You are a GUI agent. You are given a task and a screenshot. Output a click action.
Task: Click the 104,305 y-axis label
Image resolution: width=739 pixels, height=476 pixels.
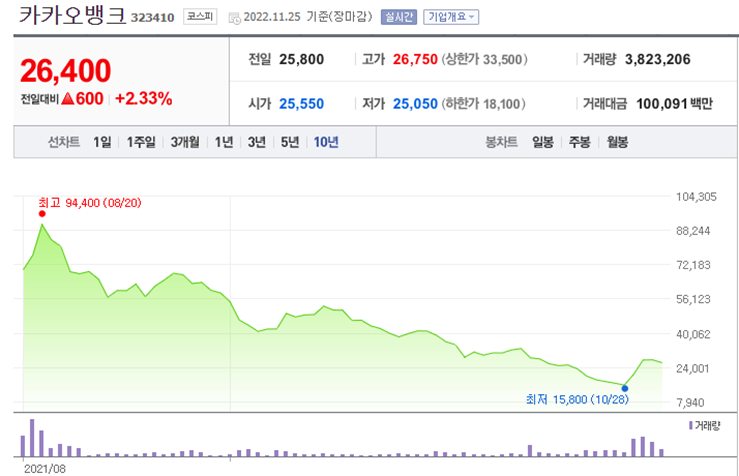tap(696, 197)
